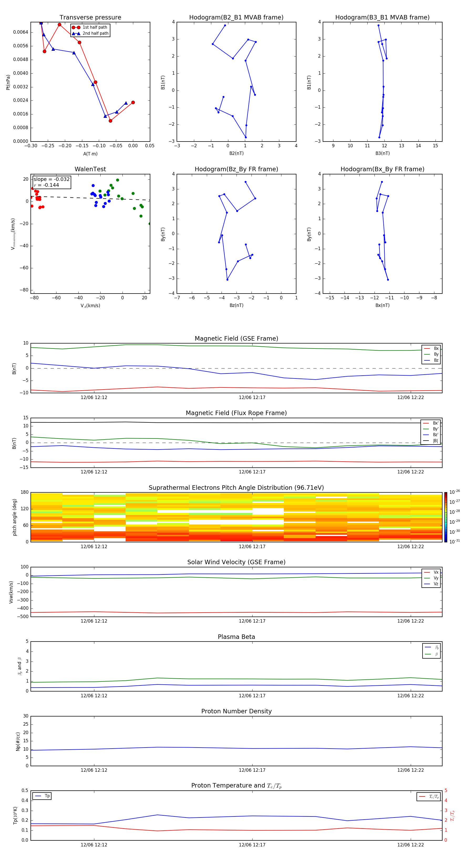The width and height of the screenshot is (473, 868).
Task: Click the 'Bz(nT)' x-axis label of the hodogram
Action: click(x=236, y=305)
